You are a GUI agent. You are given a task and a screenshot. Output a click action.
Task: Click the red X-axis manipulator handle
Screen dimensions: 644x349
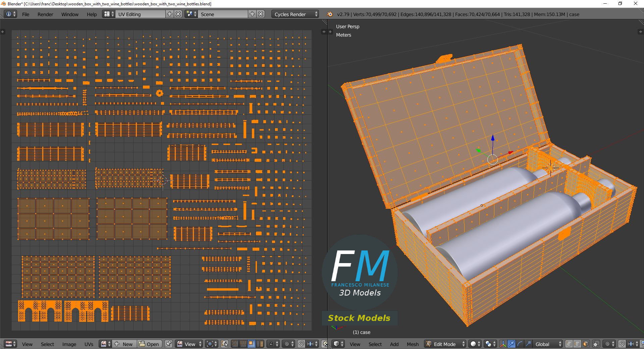point(511,153)
